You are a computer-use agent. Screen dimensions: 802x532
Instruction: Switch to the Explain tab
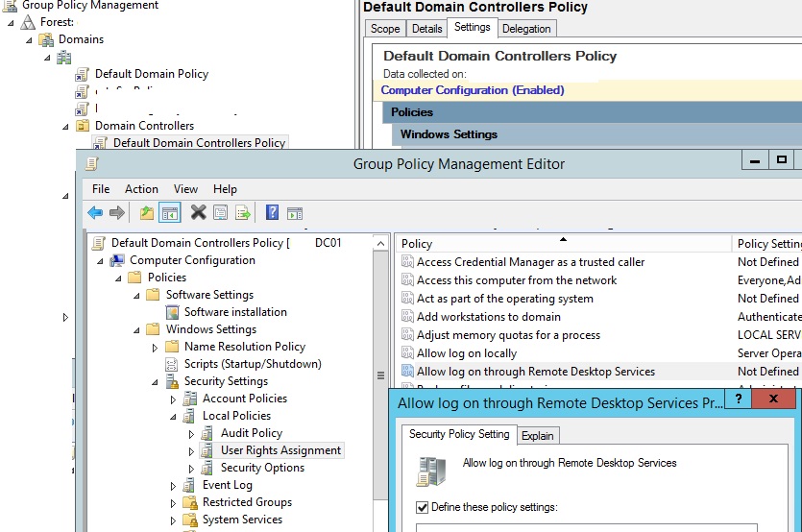[537, 436]
